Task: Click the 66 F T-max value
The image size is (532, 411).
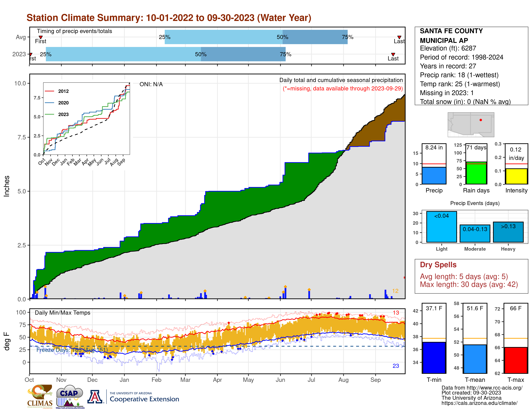Action: pos(516,308)
